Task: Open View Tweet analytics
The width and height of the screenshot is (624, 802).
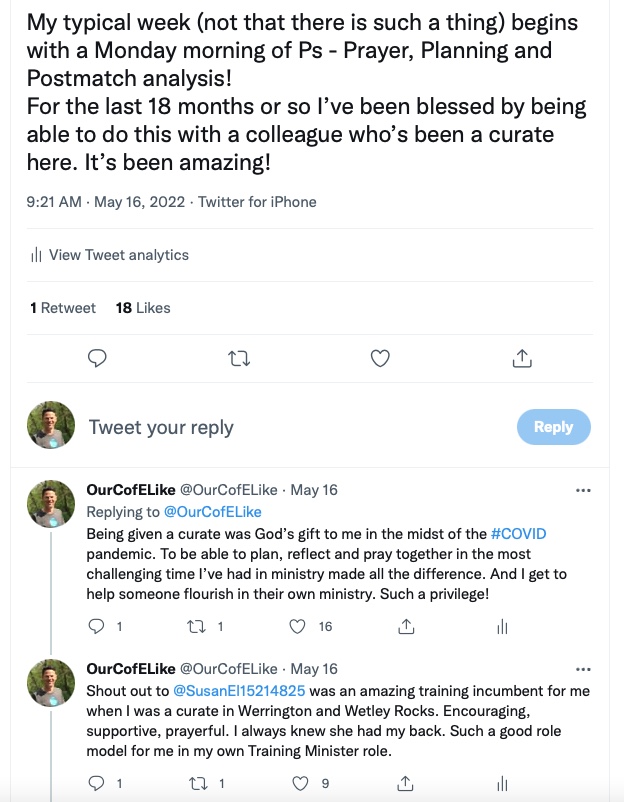Action: 110,255
